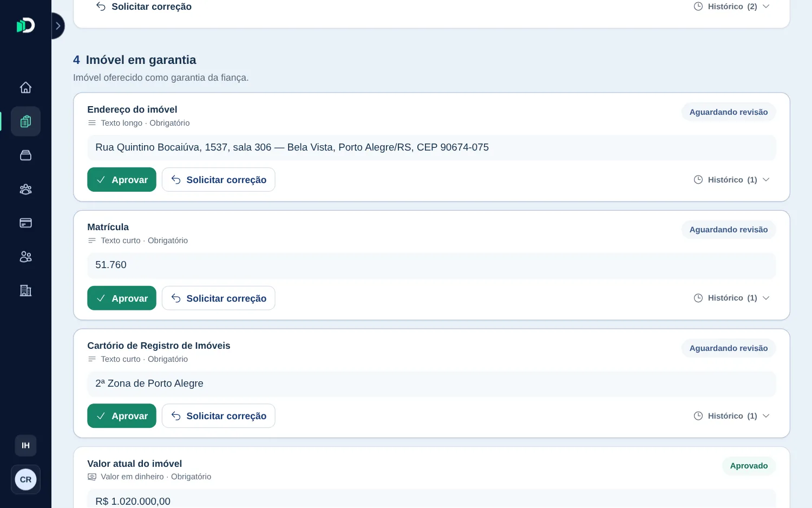Open the home icon in sidebar

tap(25, 88)
